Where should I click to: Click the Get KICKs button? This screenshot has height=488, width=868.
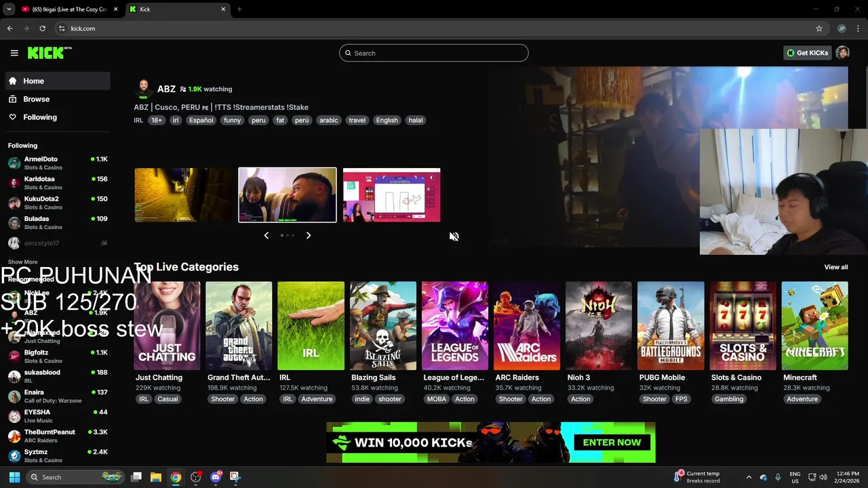(807, 53)
